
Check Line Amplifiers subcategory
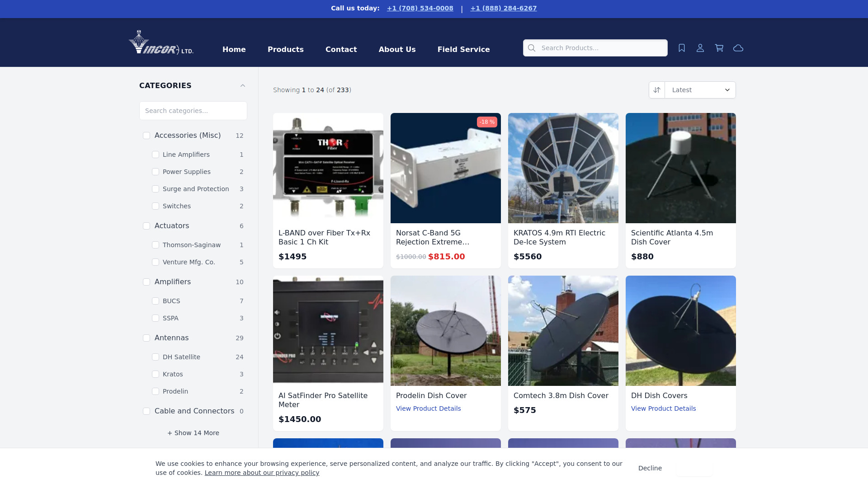[156, 155]
